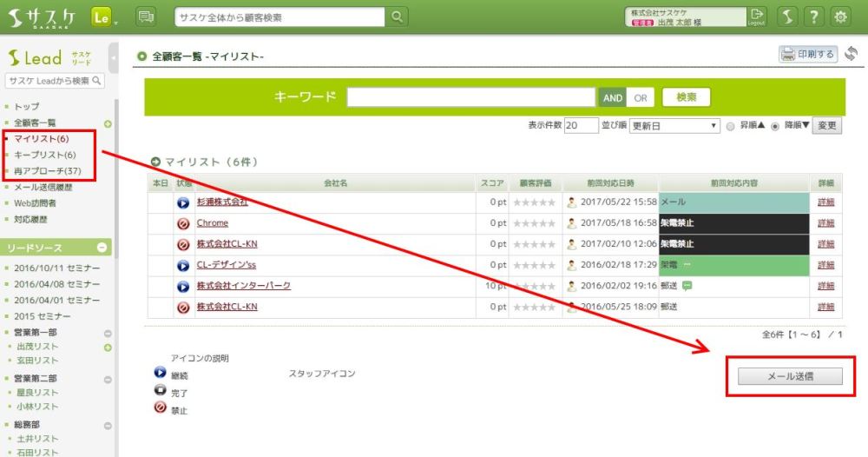This screenshot has width=868, height=457.
Task: Click the 印刷する print button
Action: (x=808, y=54)
